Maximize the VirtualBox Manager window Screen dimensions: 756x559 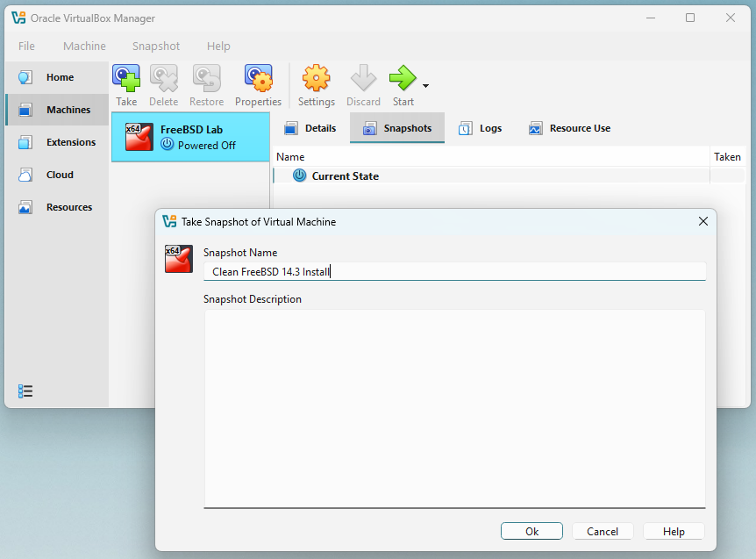point(690,18)
